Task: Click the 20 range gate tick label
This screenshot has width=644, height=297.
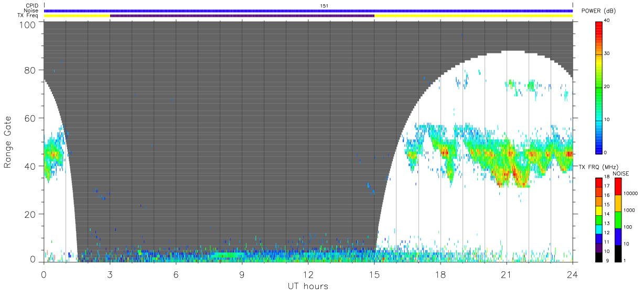Action: pos(30,214)
